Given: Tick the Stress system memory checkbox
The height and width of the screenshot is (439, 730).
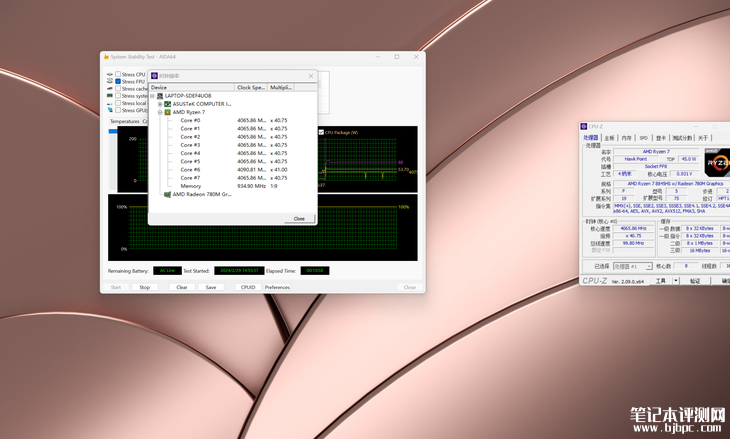Looking at the screenshot, I should point(118,95).
